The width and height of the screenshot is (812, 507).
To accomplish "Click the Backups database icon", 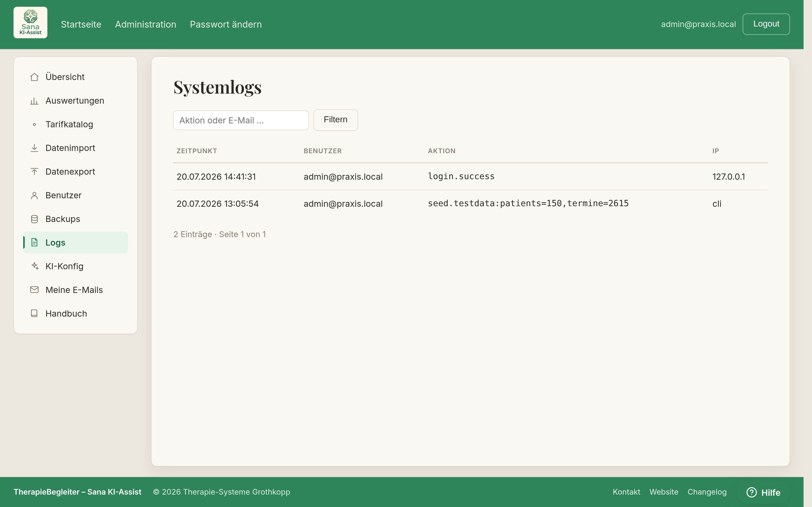I will [34, 219].
